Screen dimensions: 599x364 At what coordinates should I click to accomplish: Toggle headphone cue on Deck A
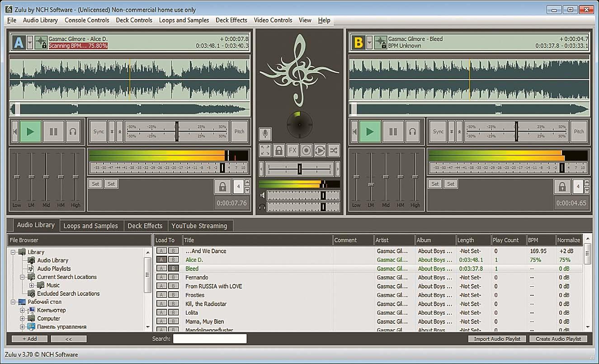[72, 132]
